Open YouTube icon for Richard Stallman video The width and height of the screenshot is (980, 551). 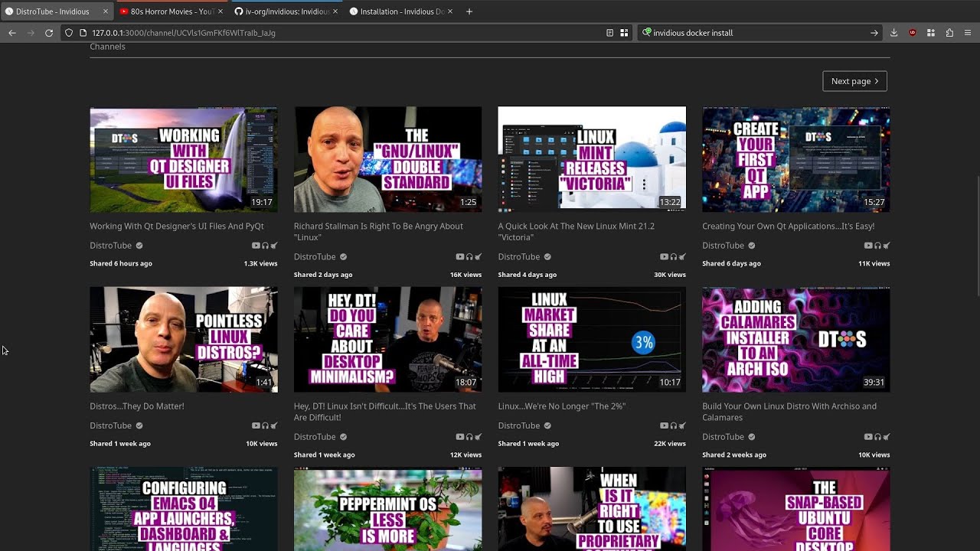point(460,257)
